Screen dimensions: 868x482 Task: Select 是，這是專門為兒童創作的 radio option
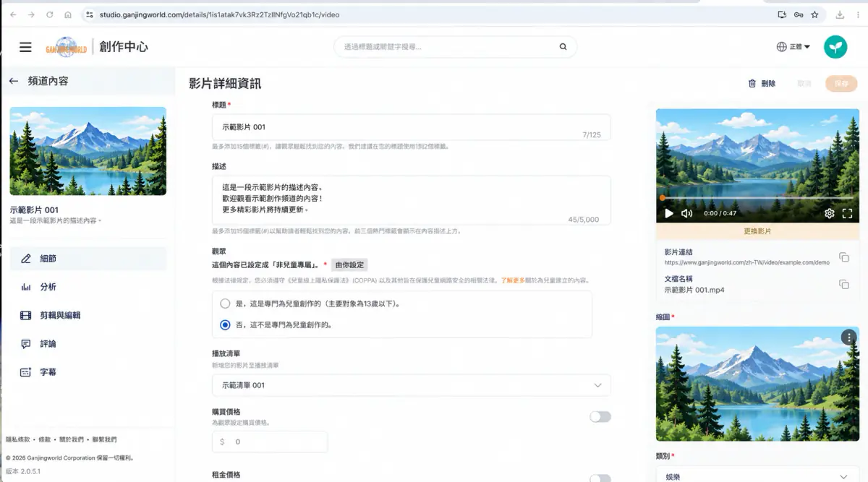(x=225, y=304)
